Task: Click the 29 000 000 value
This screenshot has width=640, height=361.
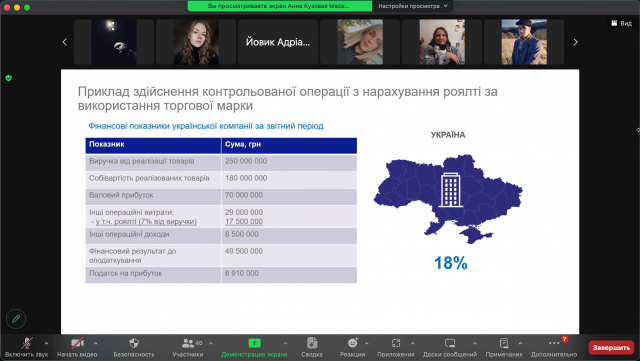Action: [x=244, y=212]
